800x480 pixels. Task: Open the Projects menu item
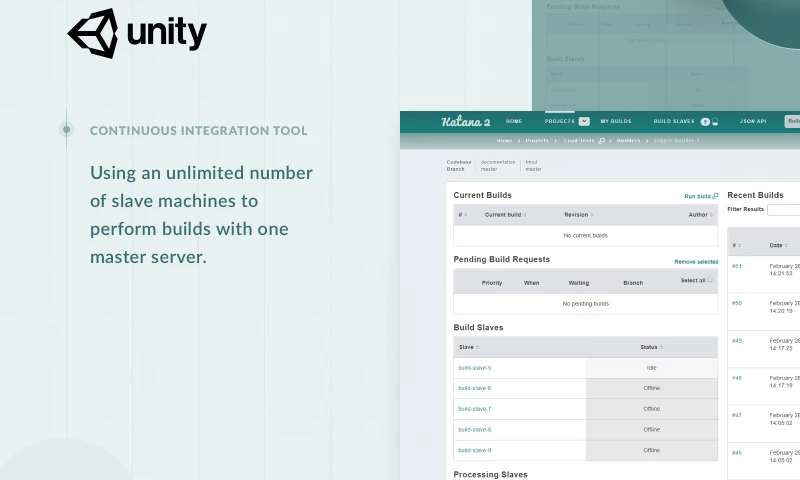tap(559, 121)
